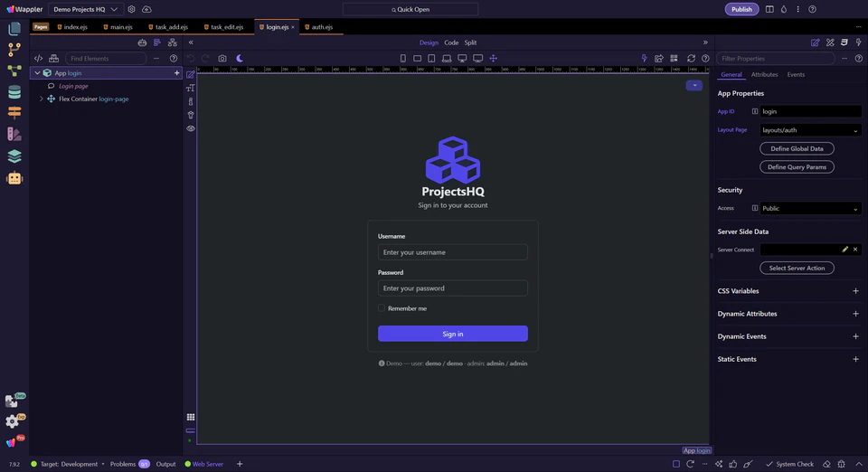The width and height of the screenshot is (868, 472).
Task: Click the Enter your username field
Action: 453,252
